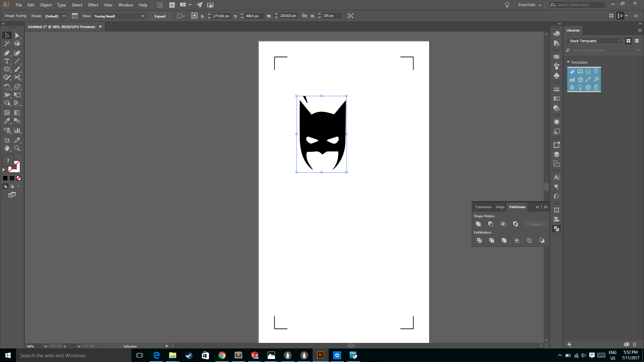Select the Hand tool
644x362 pixels.
(x=7, y=148)
